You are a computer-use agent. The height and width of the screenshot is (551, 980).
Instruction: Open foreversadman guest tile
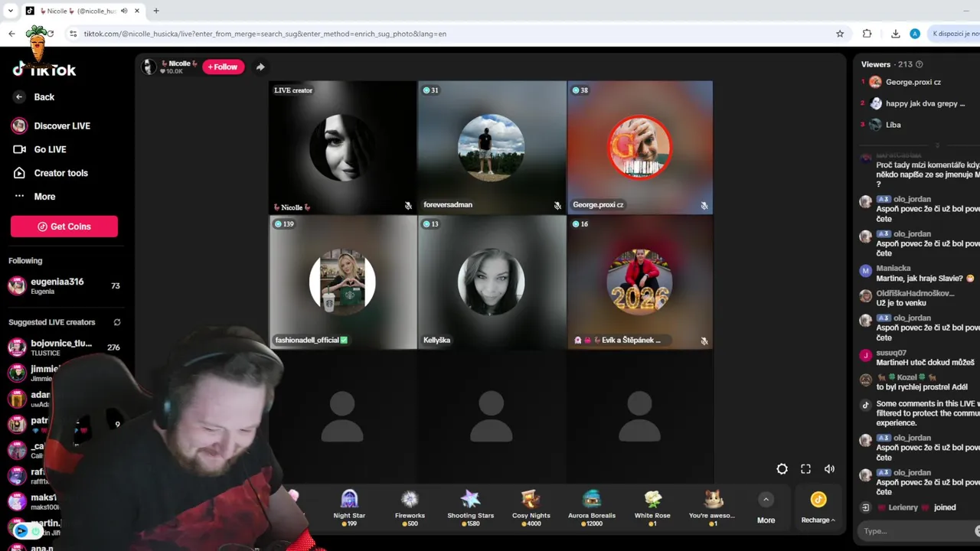[492, 148]
